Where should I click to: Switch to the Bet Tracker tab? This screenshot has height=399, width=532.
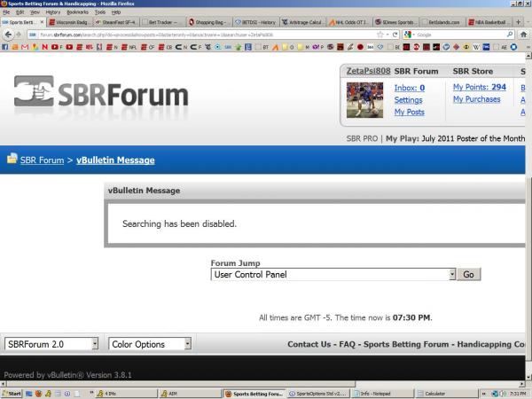click(162, 21)
